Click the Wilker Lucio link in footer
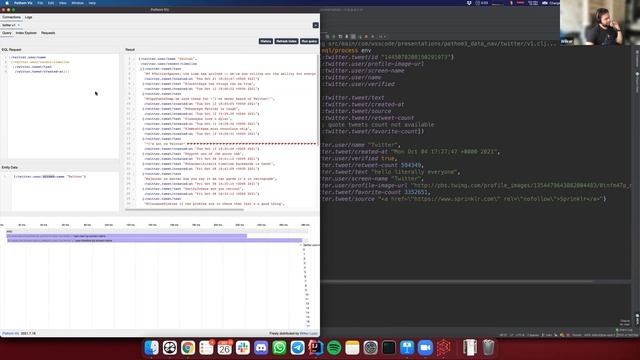The width and height of the screenshot is (640, 360). [x=309, y=333]
